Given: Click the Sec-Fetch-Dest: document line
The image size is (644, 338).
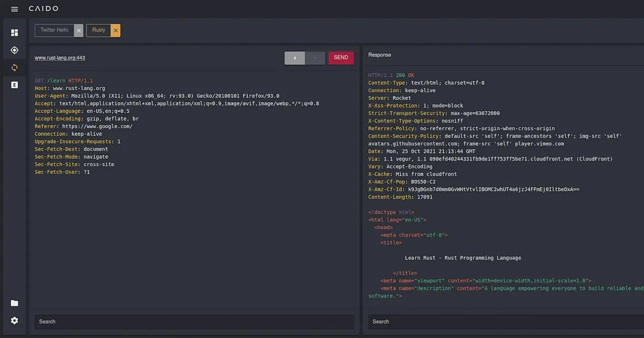Looking at the screenshot, I should tap(71, 150).
